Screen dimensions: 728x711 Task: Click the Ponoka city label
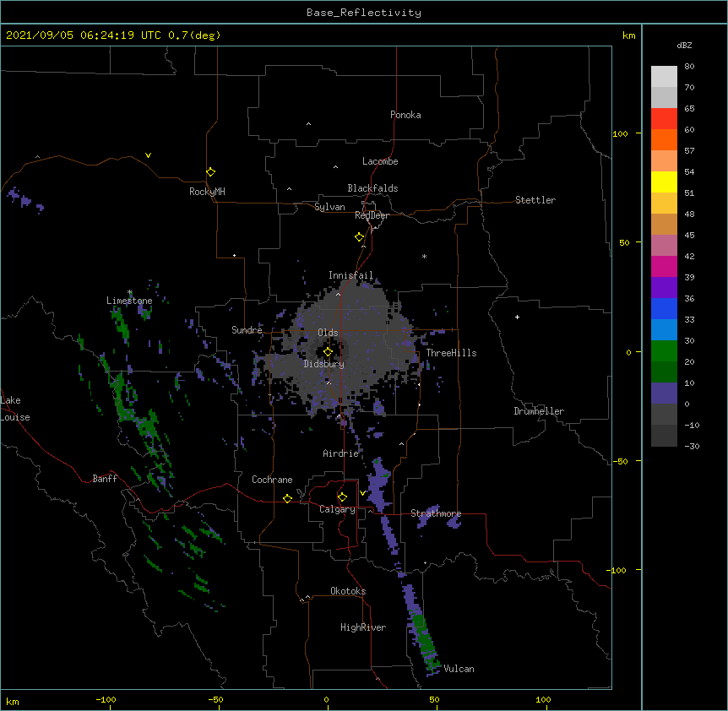(405, 115)
